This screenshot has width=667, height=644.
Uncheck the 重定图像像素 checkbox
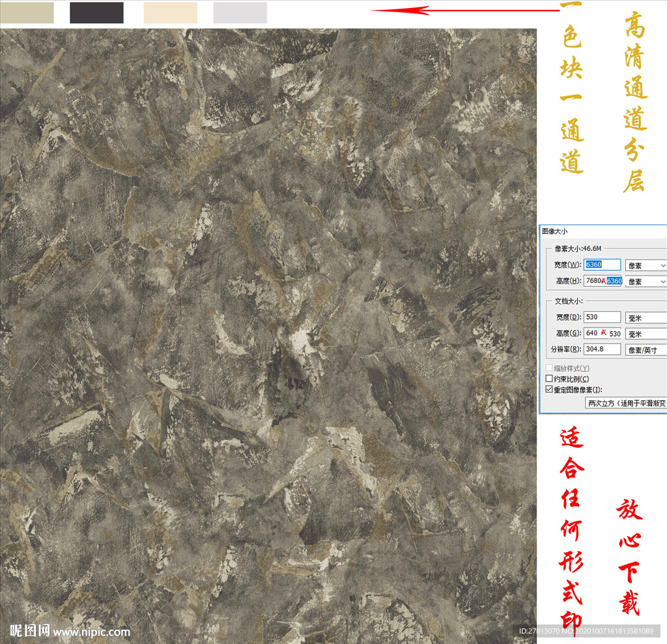(x=548, y=389)
